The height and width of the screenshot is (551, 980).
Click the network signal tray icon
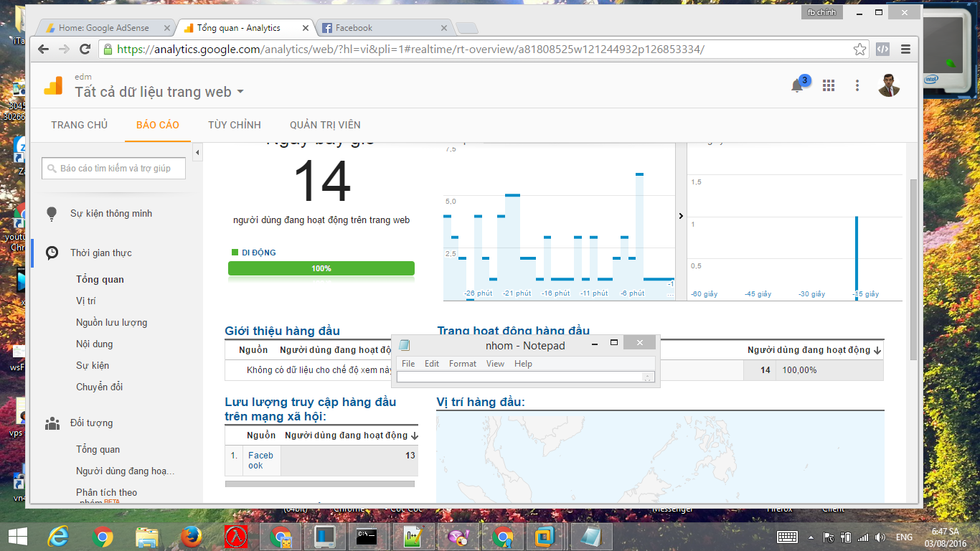[862, 537]
